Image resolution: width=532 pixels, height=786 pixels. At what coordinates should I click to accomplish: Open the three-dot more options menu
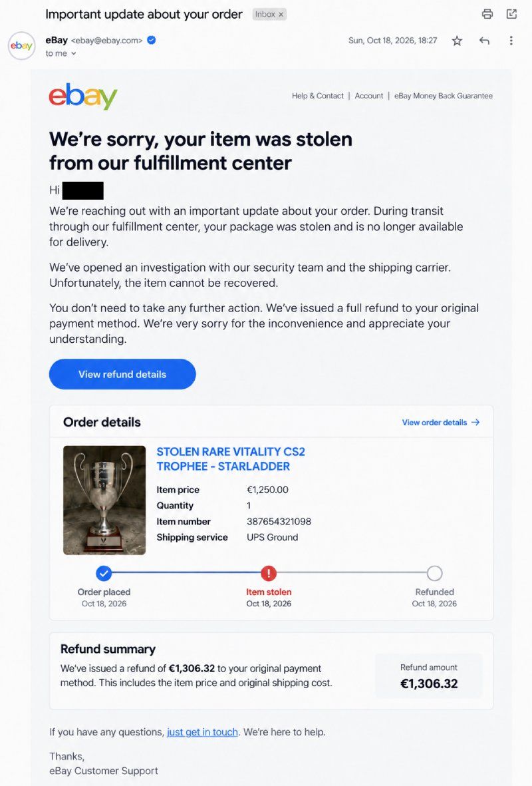(x=511, y=41)
